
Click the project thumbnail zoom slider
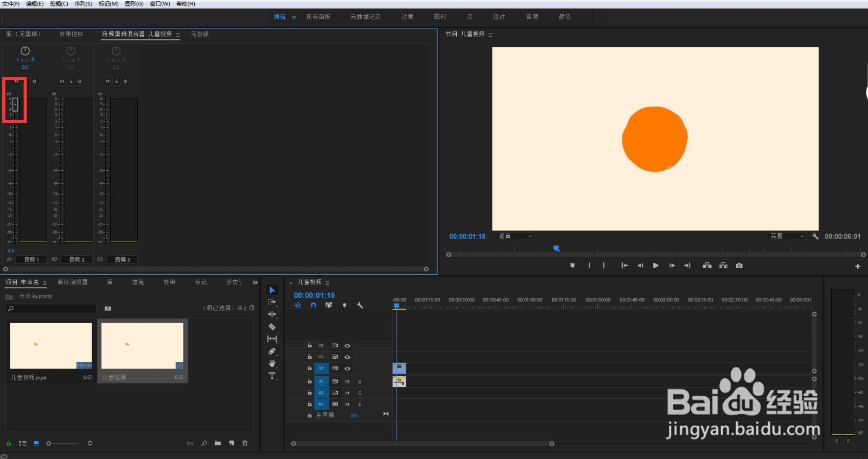63,443
